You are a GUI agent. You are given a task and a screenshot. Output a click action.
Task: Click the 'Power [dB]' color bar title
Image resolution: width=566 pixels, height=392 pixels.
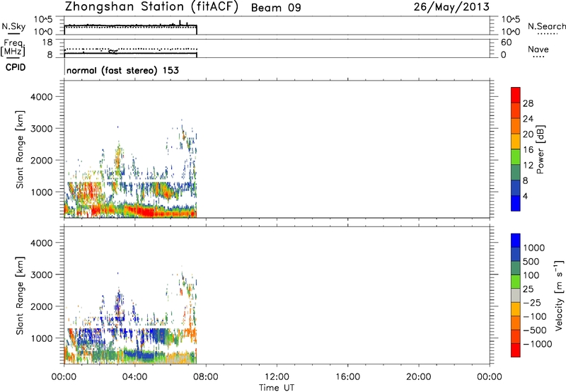pyautogui.click(x=541, y=149)
